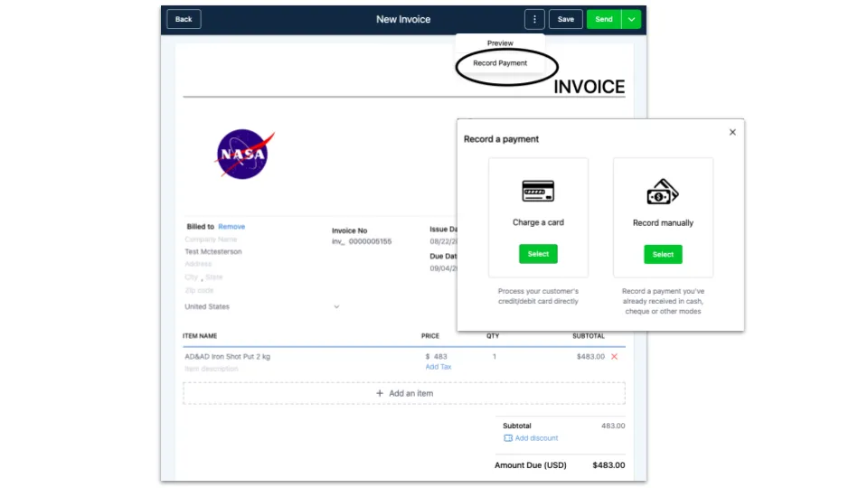Click the credit card icon for Charge a card
The height and width of the screenshot is (488, 868).
538,191
